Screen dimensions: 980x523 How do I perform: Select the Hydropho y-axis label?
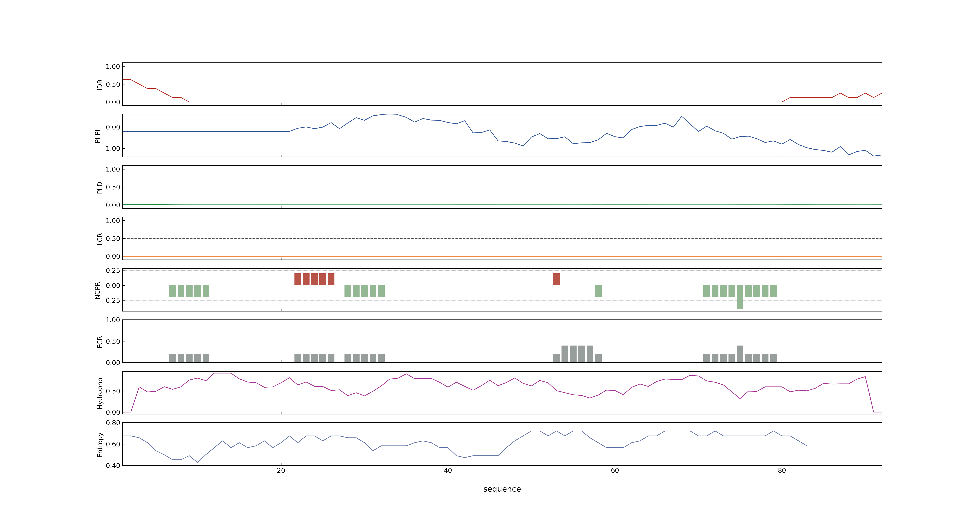[x=100, y=393]
